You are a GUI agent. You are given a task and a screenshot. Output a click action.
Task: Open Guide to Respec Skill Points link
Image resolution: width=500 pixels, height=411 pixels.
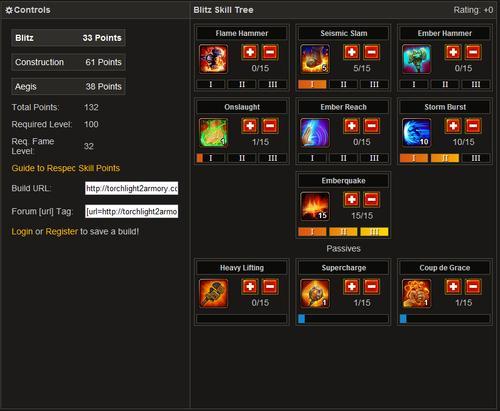(66, 168)
